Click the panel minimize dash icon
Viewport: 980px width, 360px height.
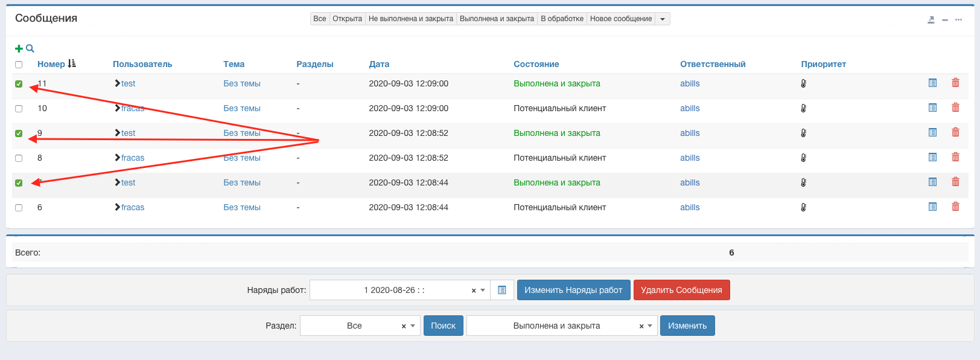945,20
